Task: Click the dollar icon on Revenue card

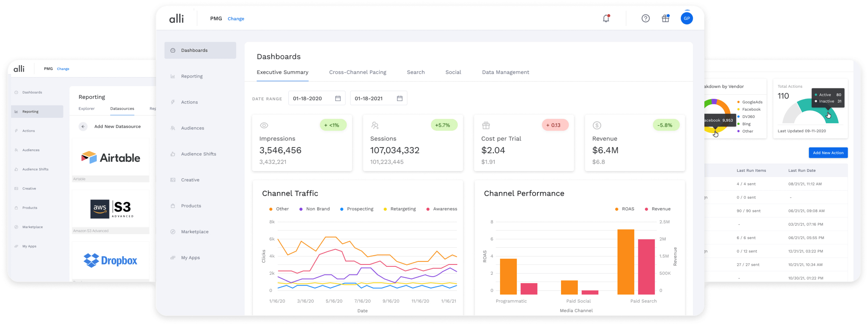Action: (x=597, y=125)
